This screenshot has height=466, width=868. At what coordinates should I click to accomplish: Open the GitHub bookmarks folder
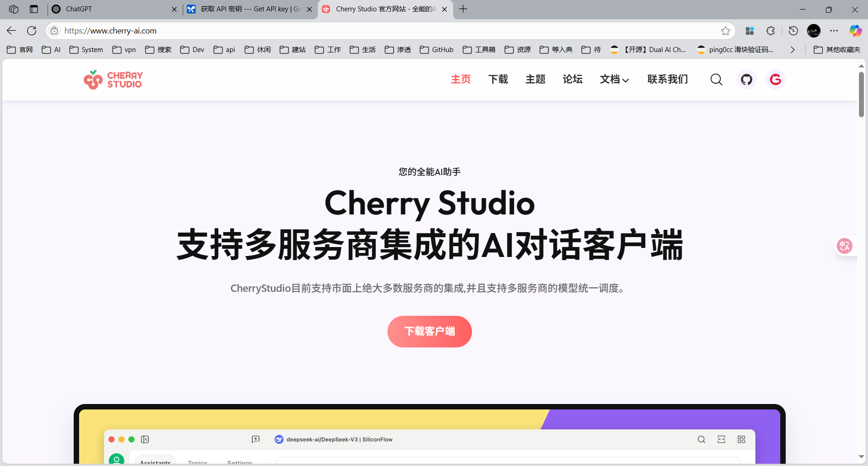tap(437, 50)
